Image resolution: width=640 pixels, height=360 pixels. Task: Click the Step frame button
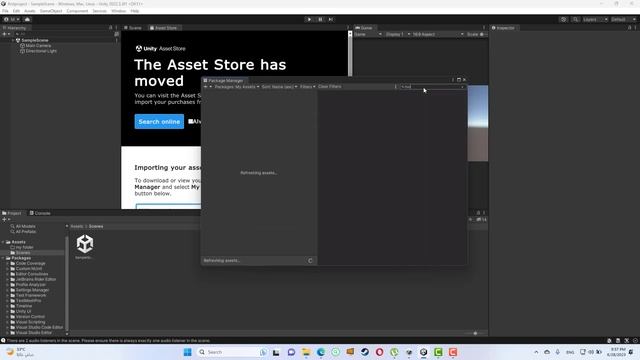[331, 19]
